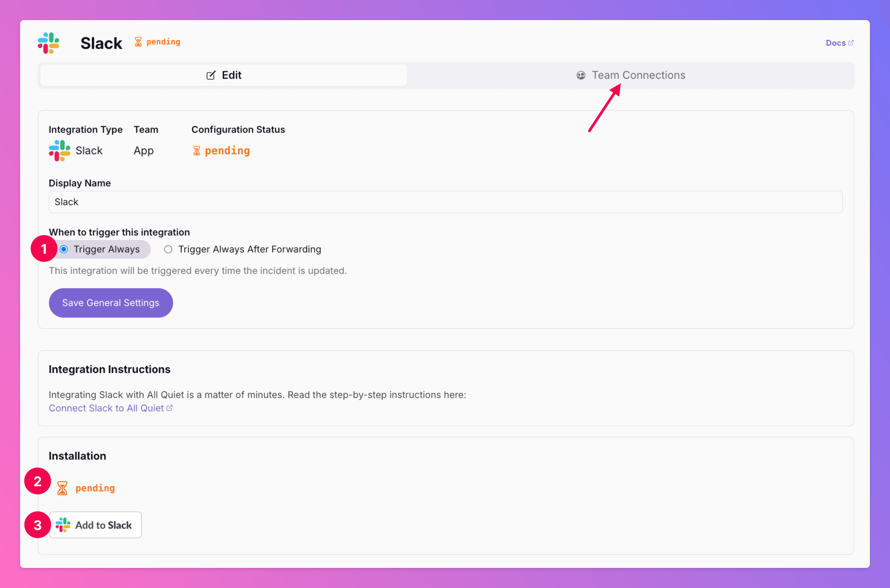Click hourglass icon under Configuration Status
This screenshot has width=890, height=588.
(197, 151)
